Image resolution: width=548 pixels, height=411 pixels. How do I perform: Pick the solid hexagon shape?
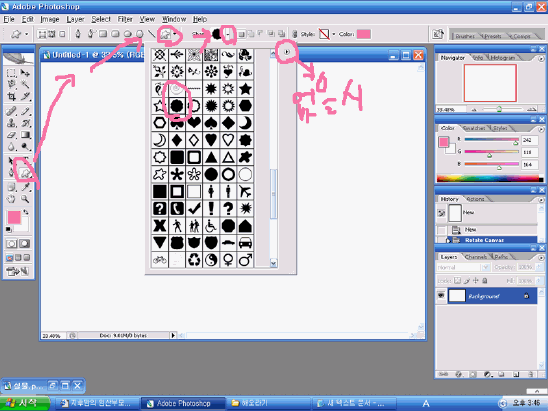[245, 106]
